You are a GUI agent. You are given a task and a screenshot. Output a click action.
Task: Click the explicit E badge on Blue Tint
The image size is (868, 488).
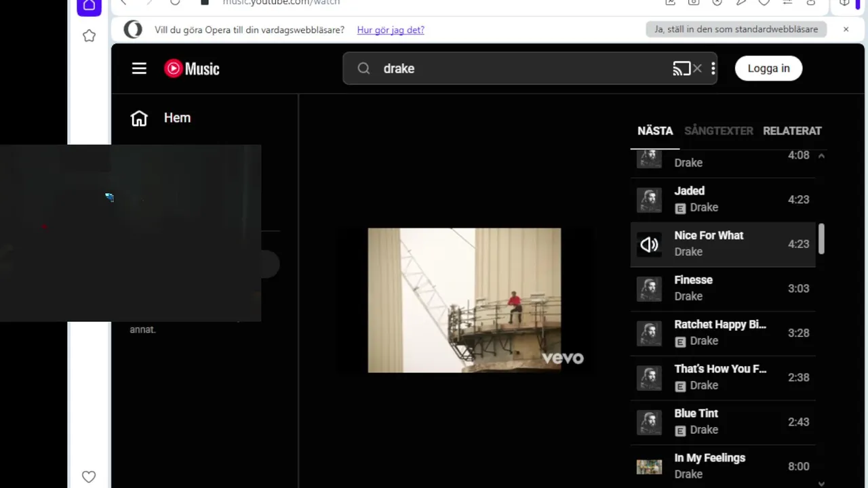click(680, 430)
